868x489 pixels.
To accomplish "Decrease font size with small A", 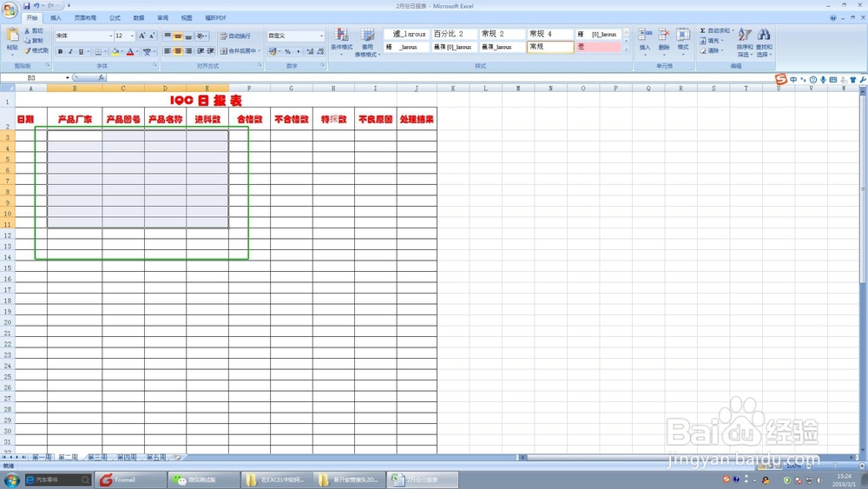I will point(152,36).
